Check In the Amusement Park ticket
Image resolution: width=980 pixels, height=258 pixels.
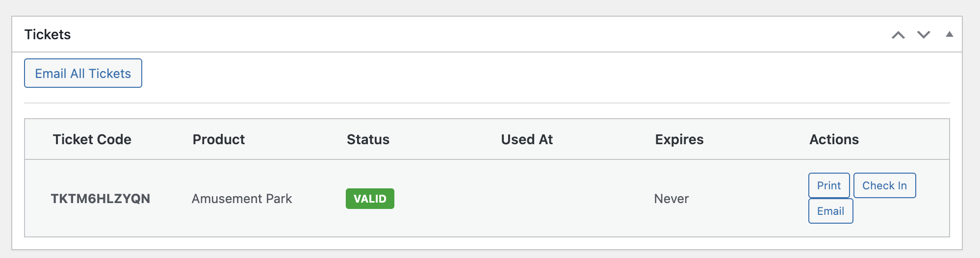click(x=884, y=185)
